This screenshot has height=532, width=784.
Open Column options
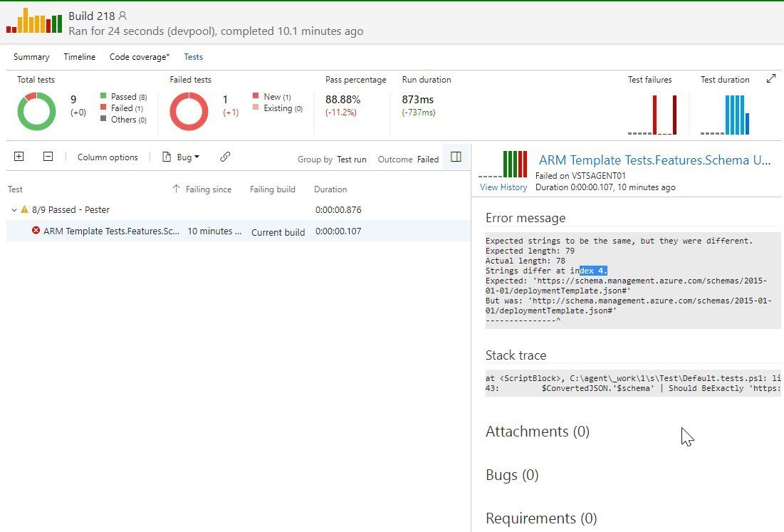tap(108, 157)
